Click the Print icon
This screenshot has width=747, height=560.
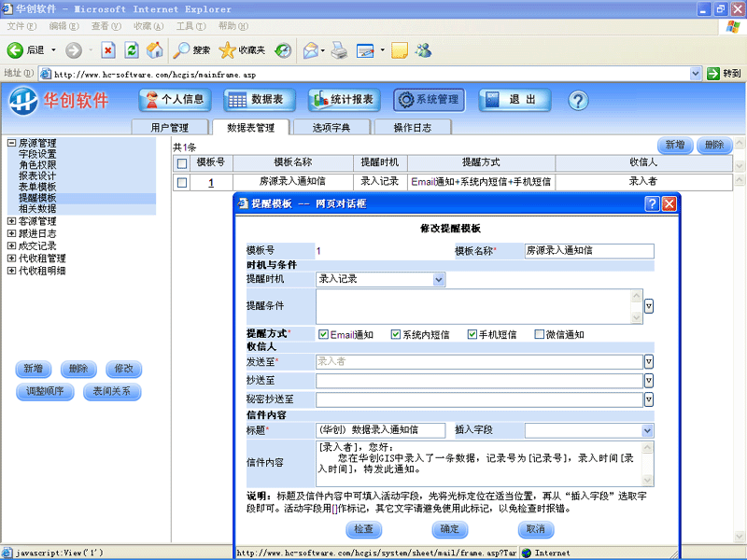pyautogui.click(x=339, y=50)
